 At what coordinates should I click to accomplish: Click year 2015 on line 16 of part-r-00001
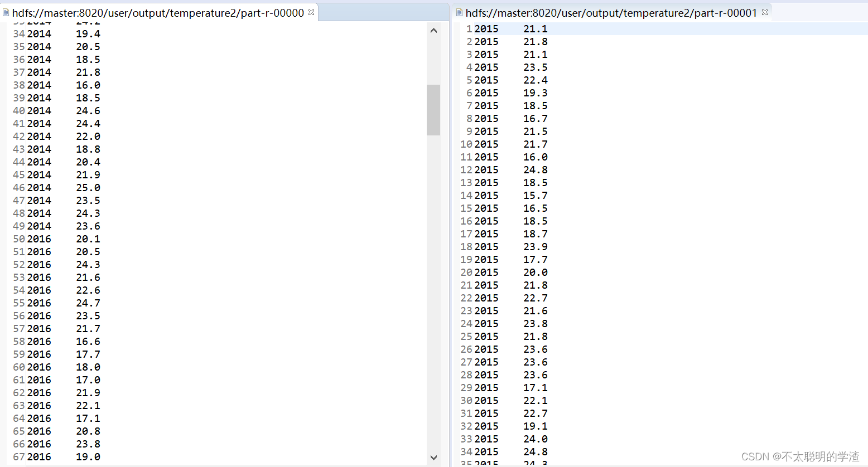pos(486,221)
